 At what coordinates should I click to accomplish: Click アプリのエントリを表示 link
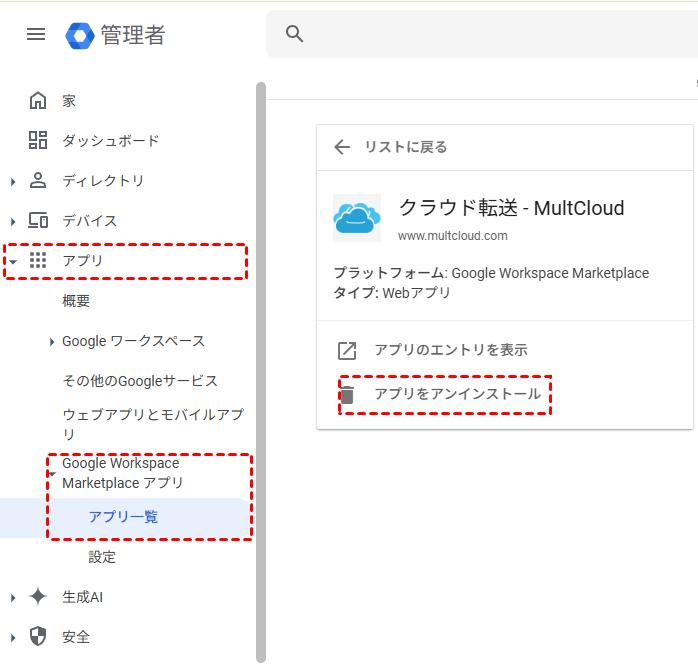(x=451, y=350)
